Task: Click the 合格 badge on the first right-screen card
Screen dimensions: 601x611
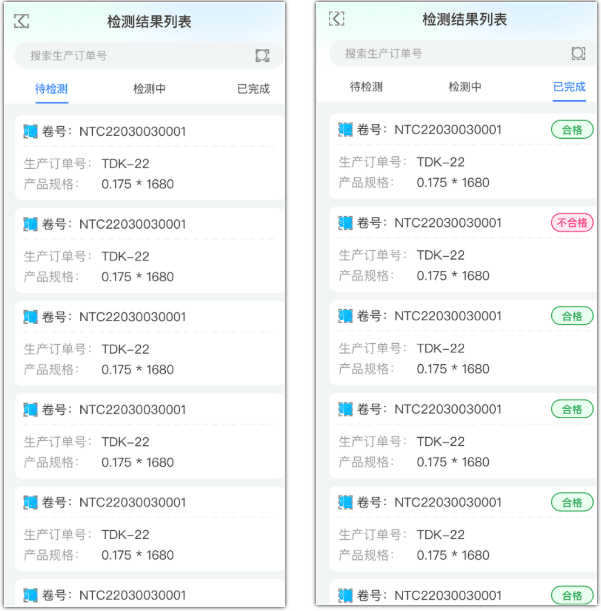Action: (572, 129)
